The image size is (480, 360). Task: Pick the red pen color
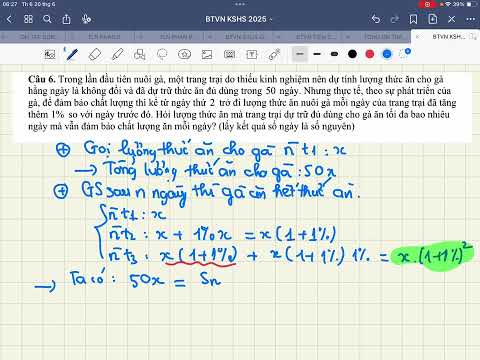pyautogui.click(x=369, y=54)
